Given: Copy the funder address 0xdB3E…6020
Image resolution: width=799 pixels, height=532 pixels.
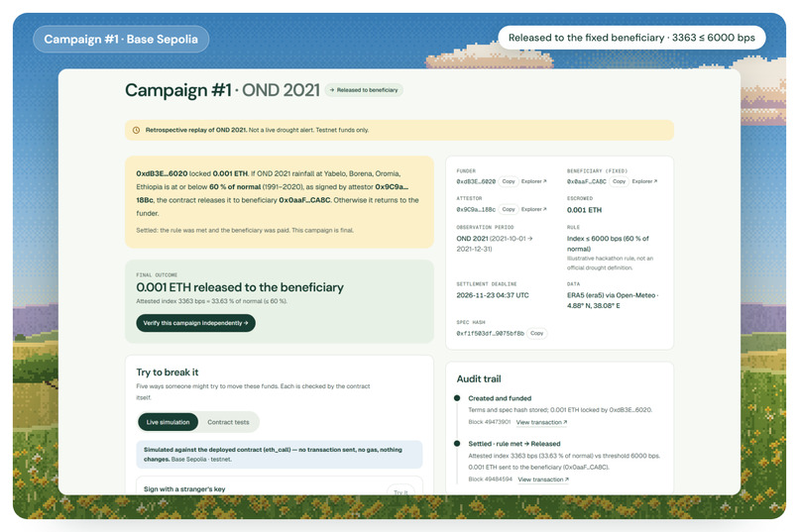Looking at the screenshot, I should click(508, 181).
